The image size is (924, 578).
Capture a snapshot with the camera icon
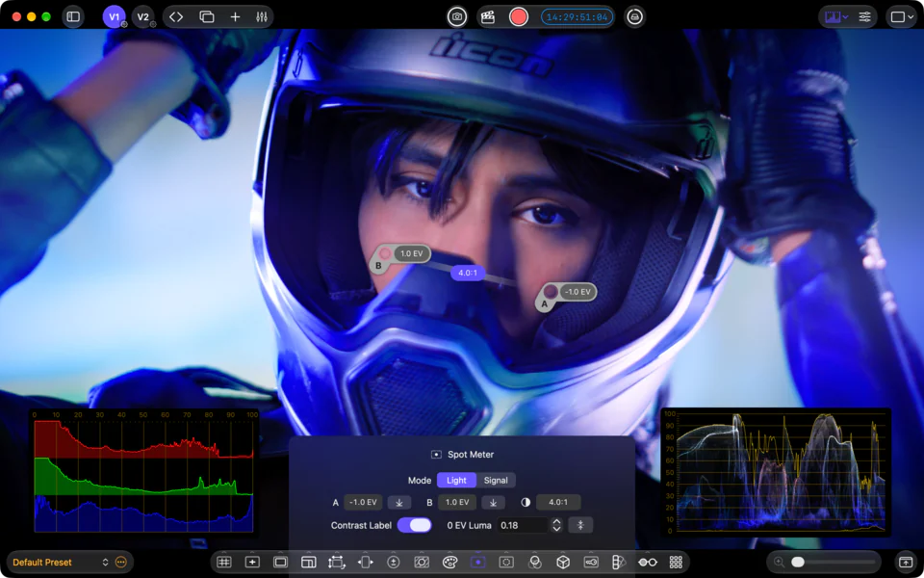click(456, 17)
